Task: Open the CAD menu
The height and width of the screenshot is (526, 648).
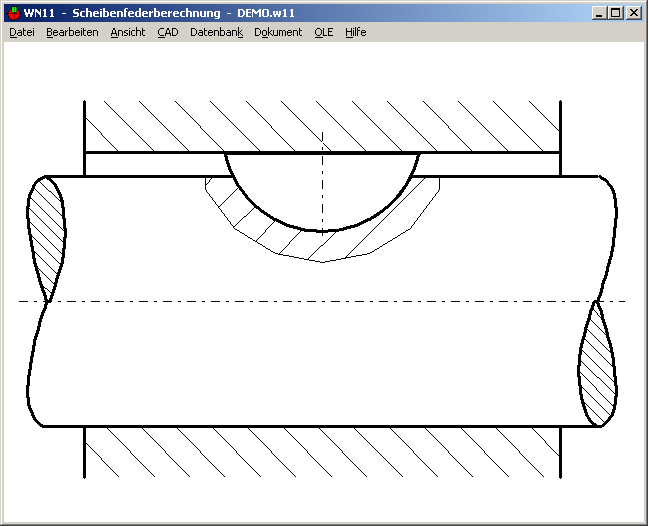Action: (x=167, y=32)
